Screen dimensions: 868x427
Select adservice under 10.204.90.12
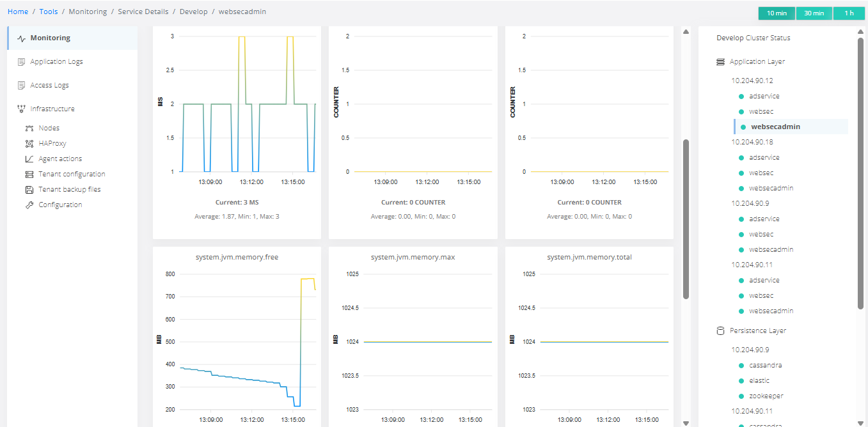click(x=764, y=97)
